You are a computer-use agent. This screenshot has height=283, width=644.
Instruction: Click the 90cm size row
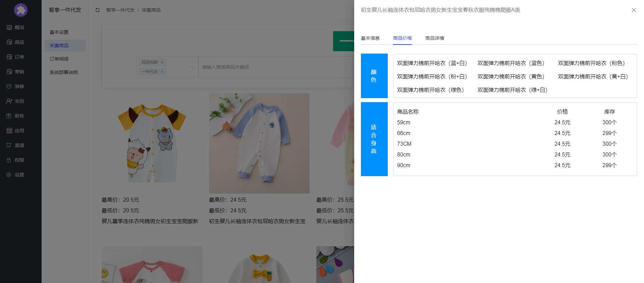(515, 165)
